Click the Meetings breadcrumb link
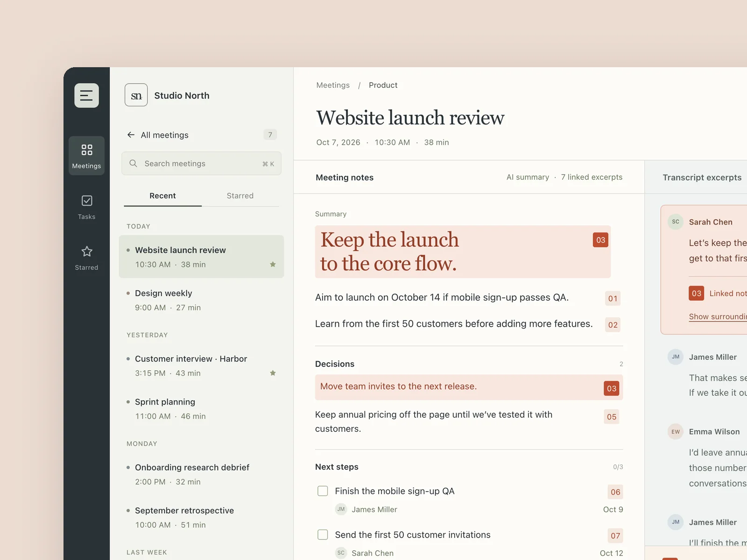Image resolution: width=747 pixels, height=560 pixels. coord(333,85)
